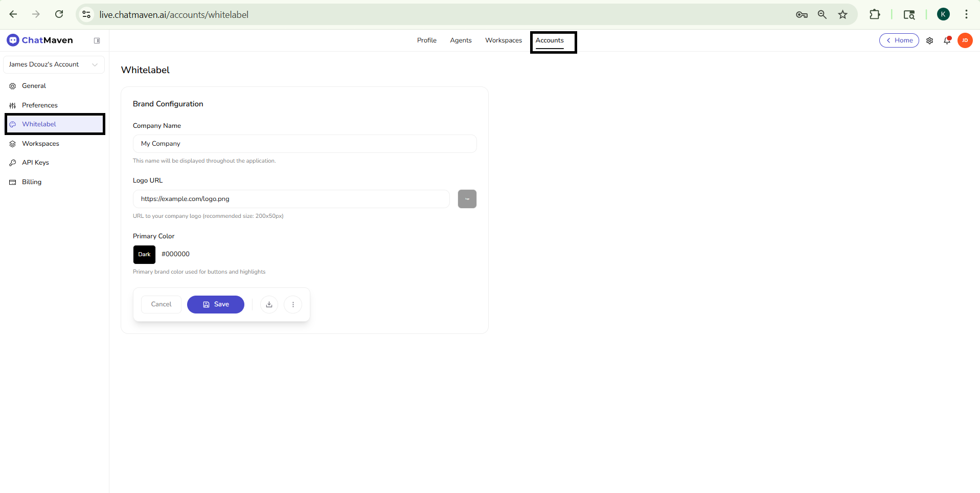Select Workspaces in the left sidebar

pyautogui.click(x=40, y=144)
